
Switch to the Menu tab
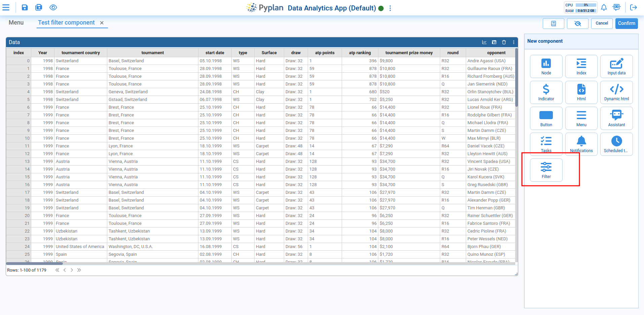point(16,23)
